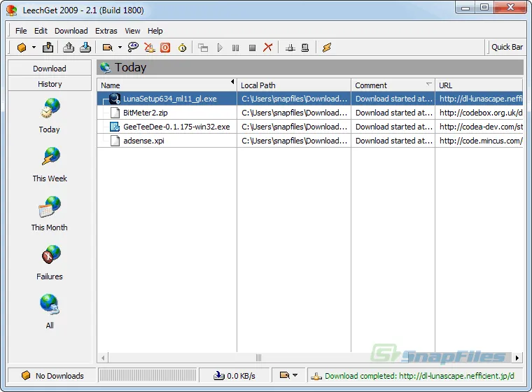Click the horizontal scrollbar thumb

[258, 358]
